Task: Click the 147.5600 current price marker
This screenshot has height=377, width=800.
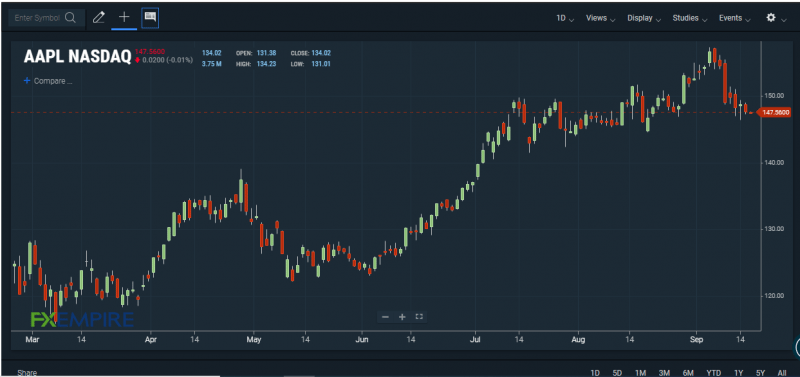Action: pos(774,112)
